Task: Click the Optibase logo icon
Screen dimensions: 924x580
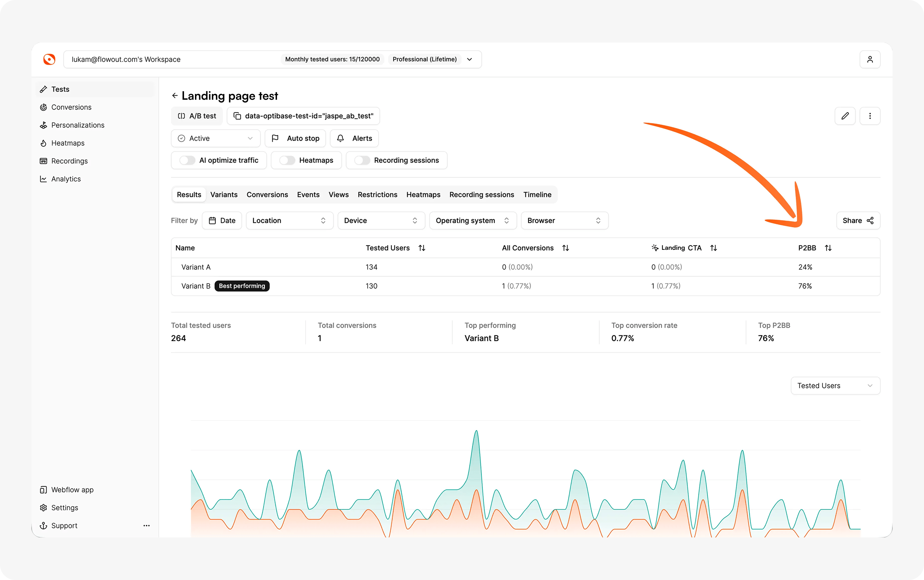Action: coord(49,59)
